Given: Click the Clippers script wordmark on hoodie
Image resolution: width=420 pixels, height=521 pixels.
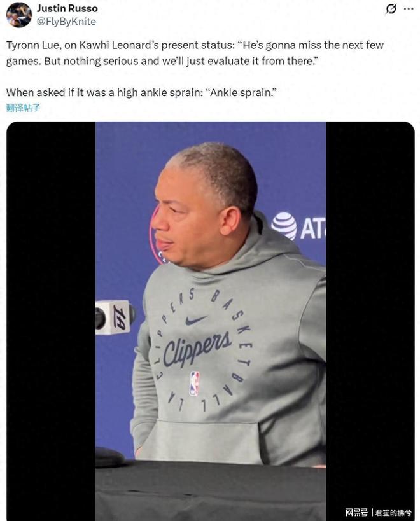Looking at the screenshot, I should pyautogui.click(x=197, y=349).
